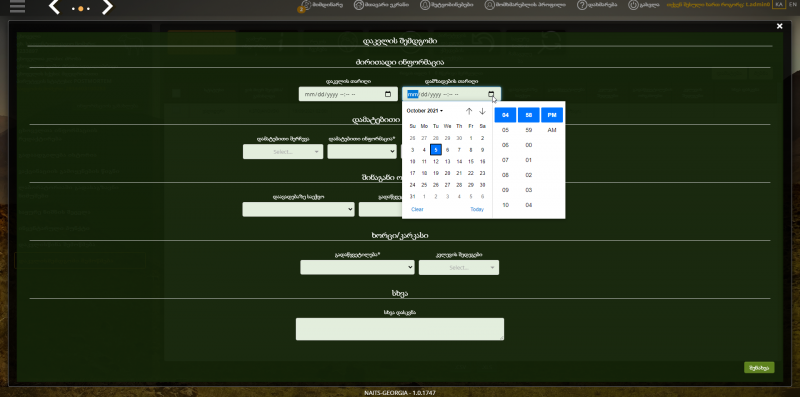Click Clear in the date picker
This screenshot has height=397, width=800.
(x=417, y=209)
